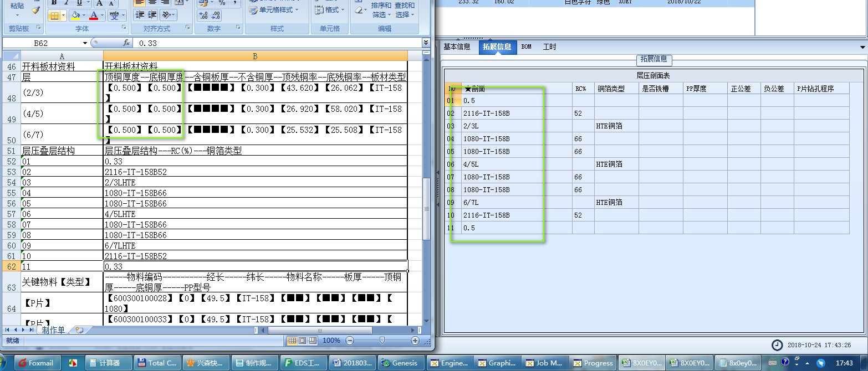The width and height of the screenshot is (868, 371).
Task: Open the fill color dropdown arrow
Action: [x=85, y=16]
